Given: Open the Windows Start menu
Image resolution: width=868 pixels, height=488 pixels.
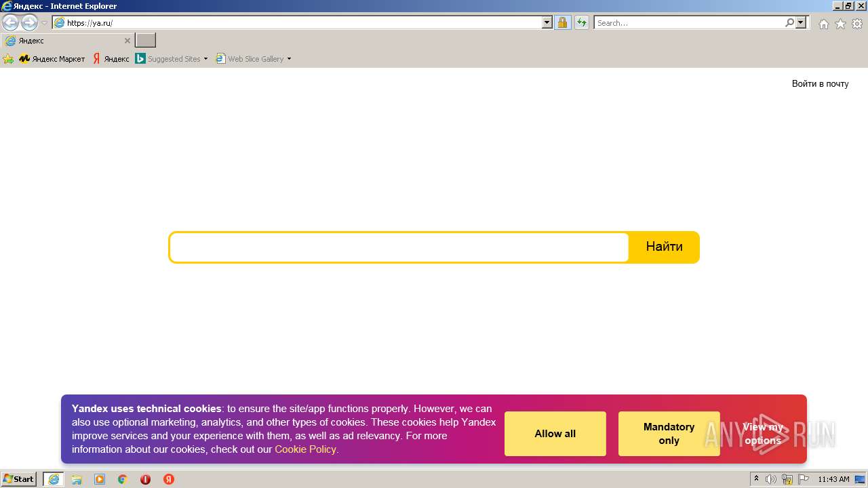Looking at the screenshot, I should (x=19, y=479).
